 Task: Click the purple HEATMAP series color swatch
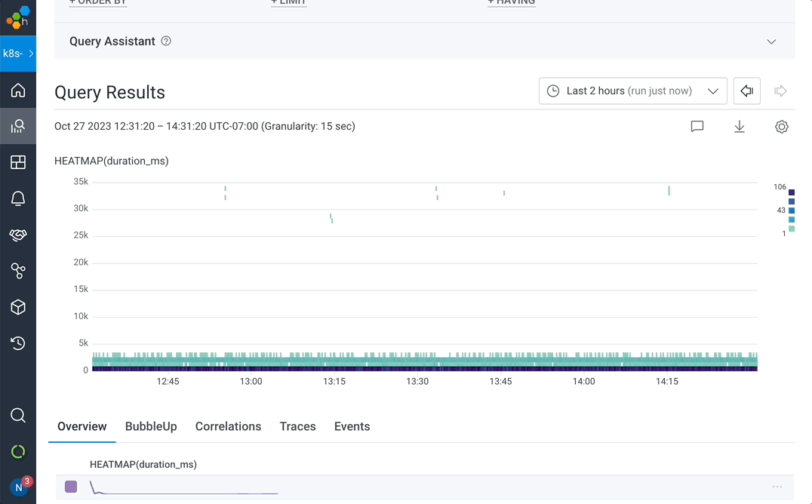pyautogui.click(x=71, y=487)
